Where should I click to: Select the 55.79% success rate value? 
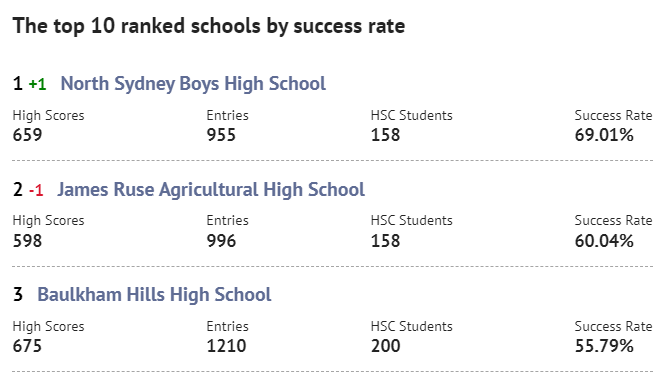(x=604, y=346)
